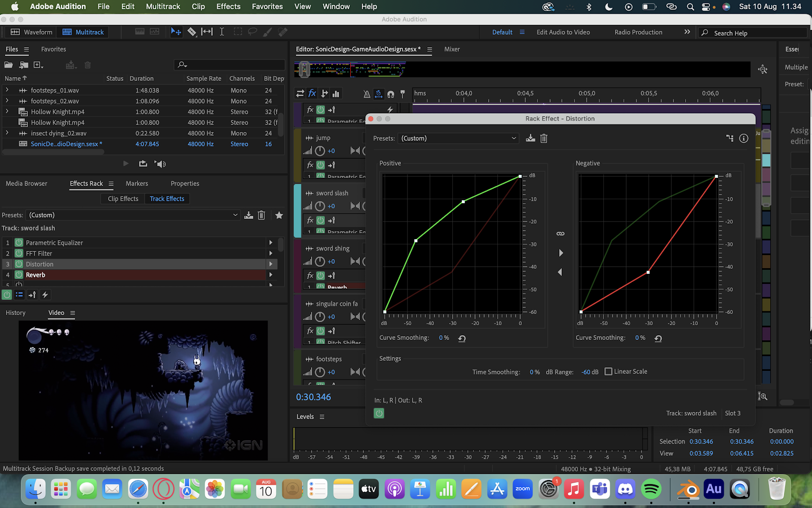Open Distortion slot arrow menu
812x508 pixels.
[270, 264]
